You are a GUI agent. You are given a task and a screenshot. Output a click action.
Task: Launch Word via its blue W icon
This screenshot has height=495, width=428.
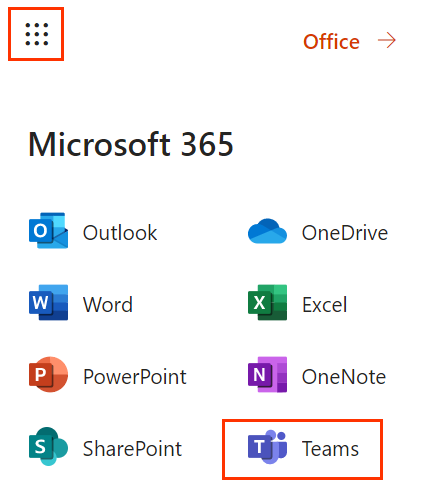[49, 302]
